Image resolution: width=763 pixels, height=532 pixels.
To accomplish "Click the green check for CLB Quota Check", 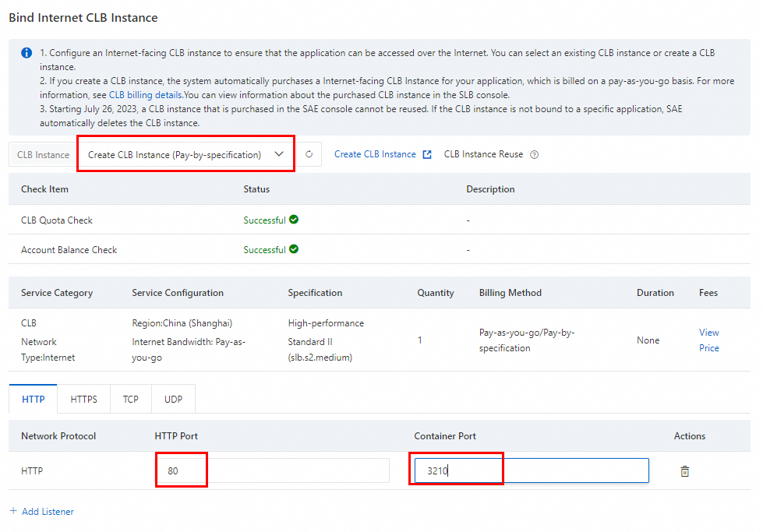I will 294,220.
